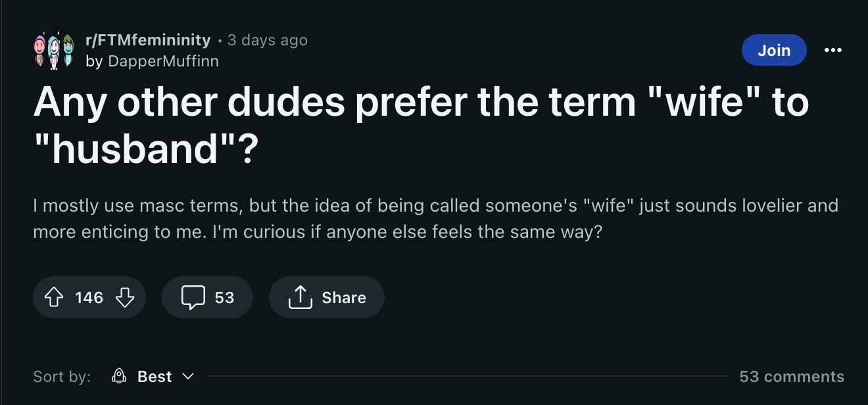Click the 53 comment count number

tap(224, 298)
